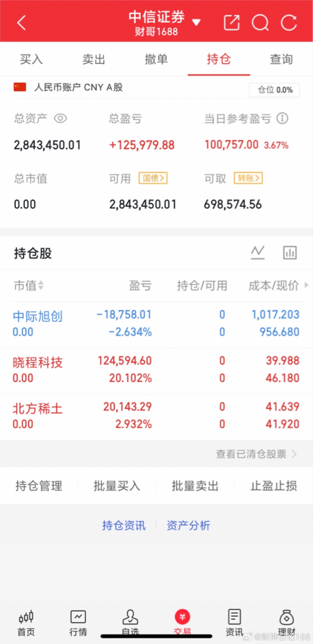Viewport: 313px width, 644px height.
Task: Expand more columns via 成本/现价 arrow
Action: click(x=306, y=285)
